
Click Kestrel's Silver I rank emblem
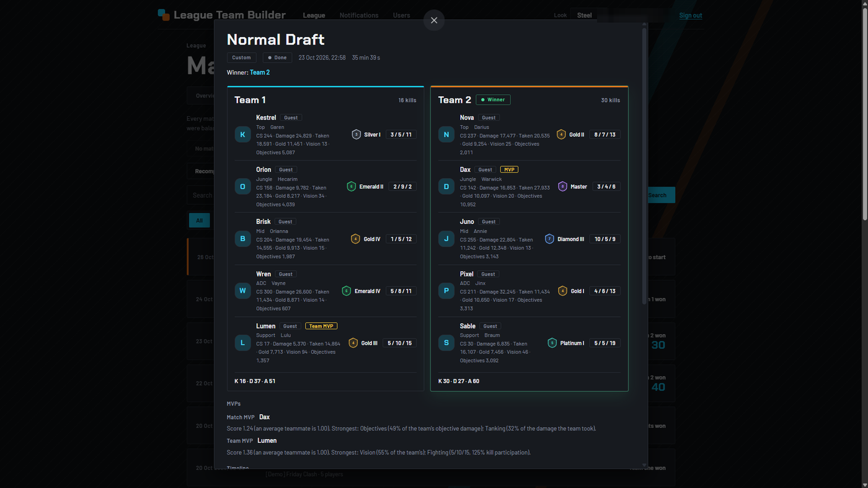[356, 135]
